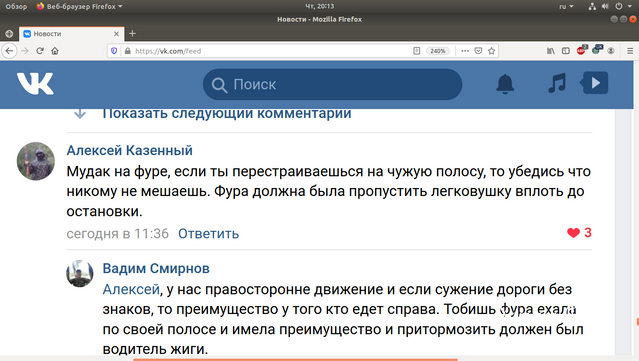Image resolution: width=639 pixels, height=361 pixels.
Task: Expand the ru keyboard layout dropdown
Action: [x=566, y=7]
